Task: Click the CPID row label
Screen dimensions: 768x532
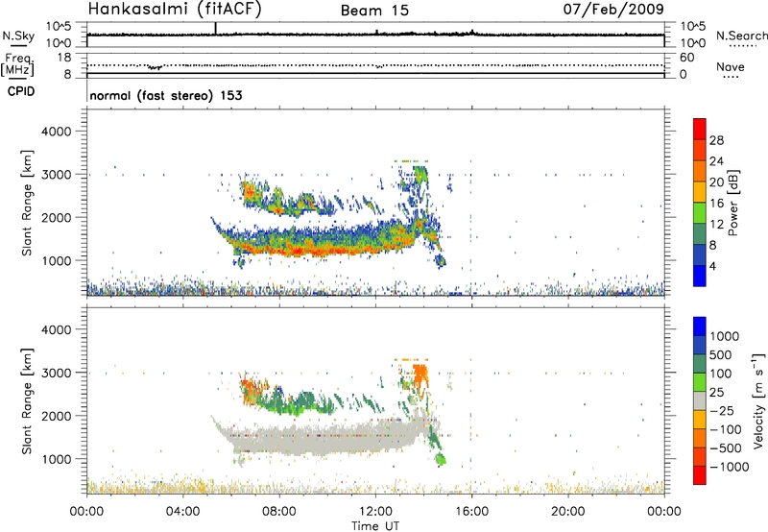Action: click(x=21, y=91)
